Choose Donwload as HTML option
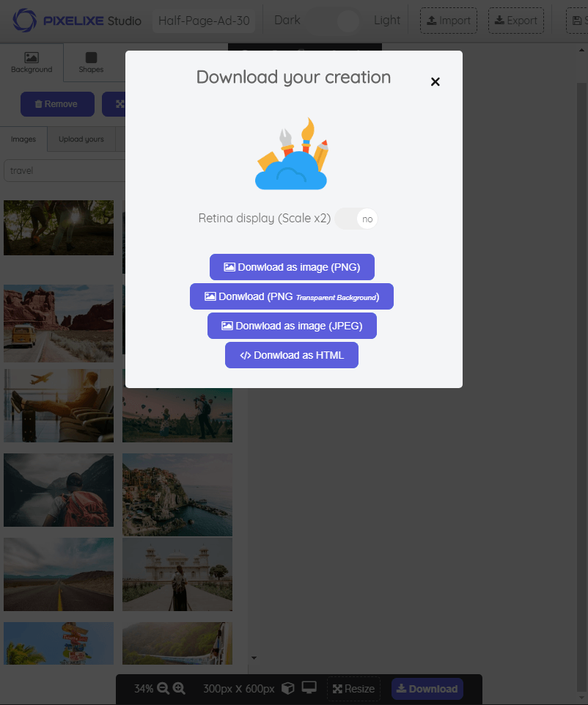Image resolution: width=588 pixels, height=705 pixels. (x=292, y=355)
